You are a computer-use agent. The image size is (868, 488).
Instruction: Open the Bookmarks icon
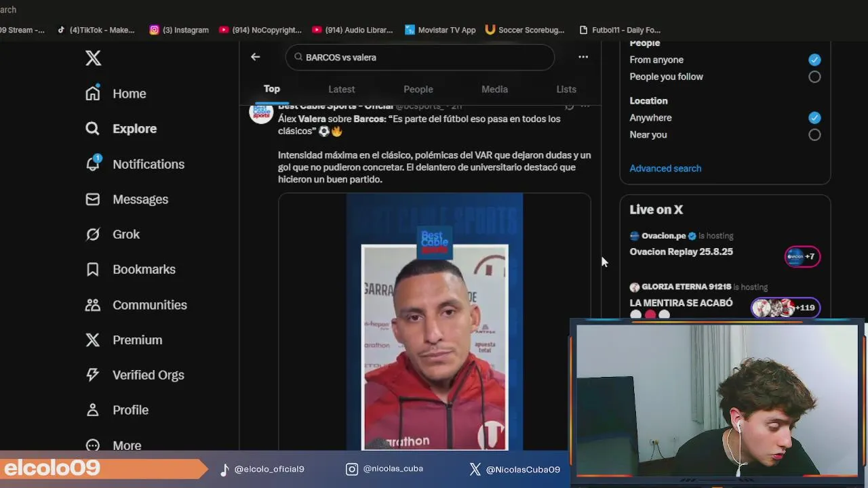[x=93, y=269]
